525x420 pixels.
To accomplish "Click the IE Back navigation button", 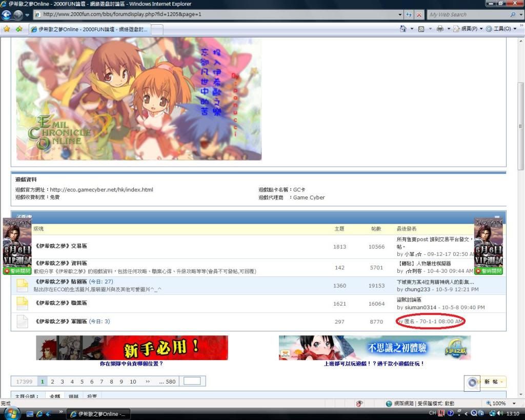I will pyautogui.click(x=7, y=15).
